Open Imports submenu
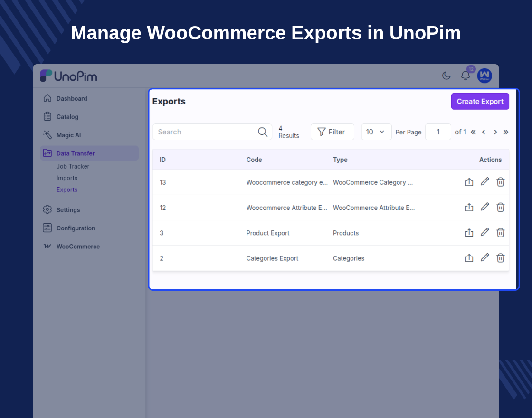The width and height of the screenshot is (532, 418). click(67, 178)
